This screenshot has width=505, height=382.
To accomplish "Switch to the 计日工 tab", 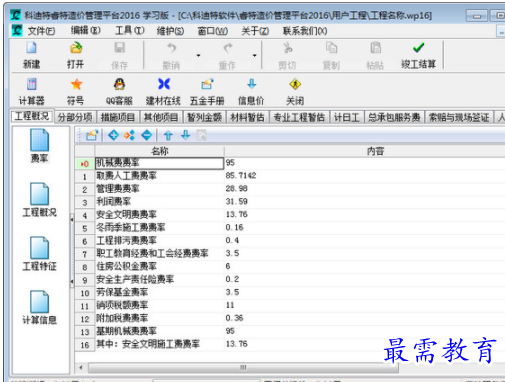I will 347,117.
